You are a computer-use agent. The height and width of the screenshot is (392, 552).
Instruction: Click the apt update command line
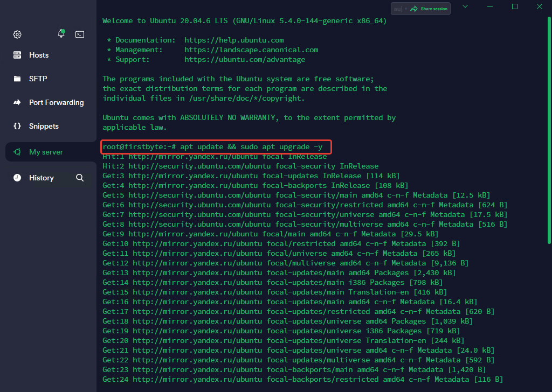pyautogui.click(x=216, y=147)
